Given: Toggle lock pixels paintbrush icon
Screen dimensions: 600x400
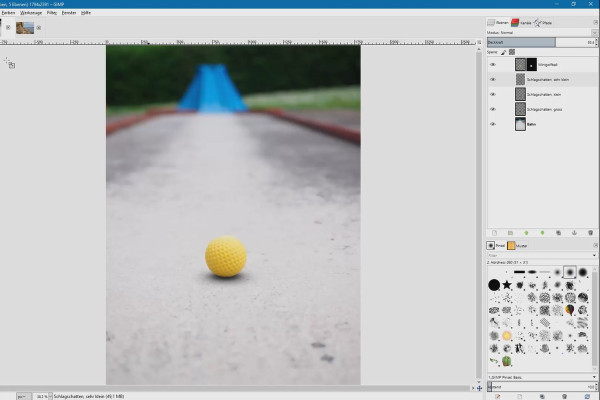Looking at the screenshot, I should 504,52.
